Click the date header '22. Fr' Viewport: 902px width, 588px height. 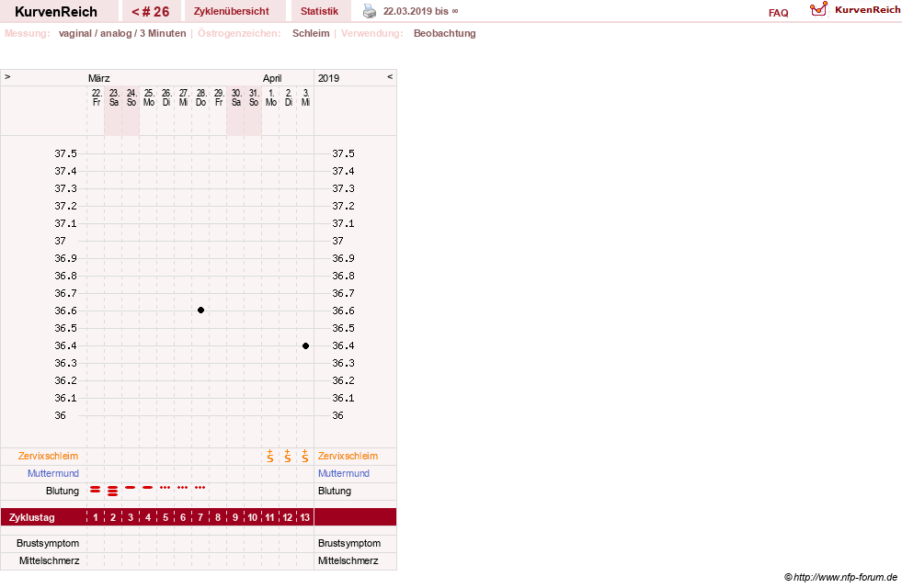pyautogui.click(x=97, y=97)
